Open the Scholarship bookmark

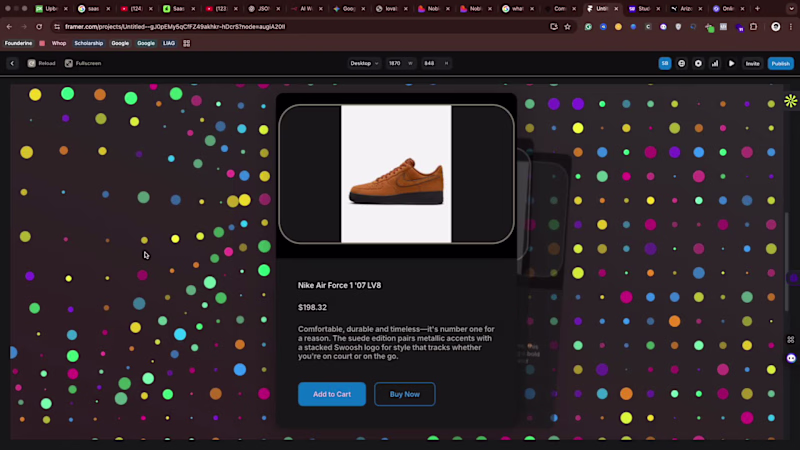coord(89,43)
